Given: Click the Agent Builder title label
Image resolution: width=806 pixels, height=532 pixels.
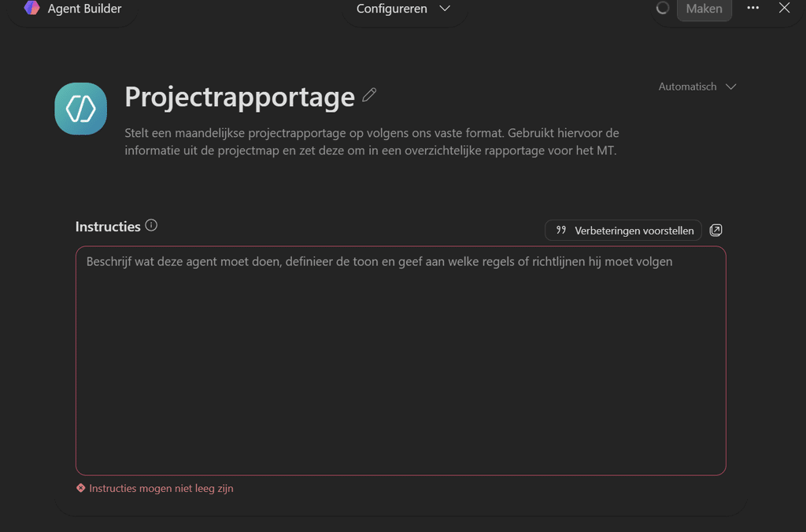Looking at the screenshot, I should 84,8.
